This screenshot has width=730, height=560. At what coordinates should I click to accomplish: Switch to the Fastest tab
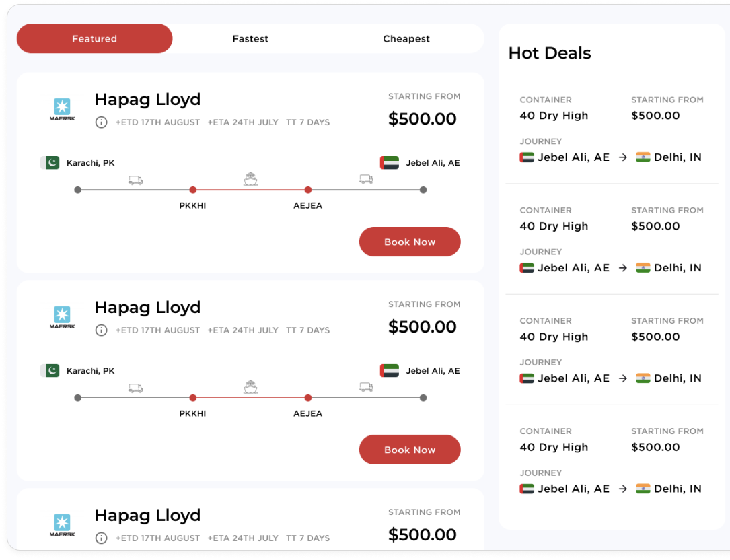(250, 39)
